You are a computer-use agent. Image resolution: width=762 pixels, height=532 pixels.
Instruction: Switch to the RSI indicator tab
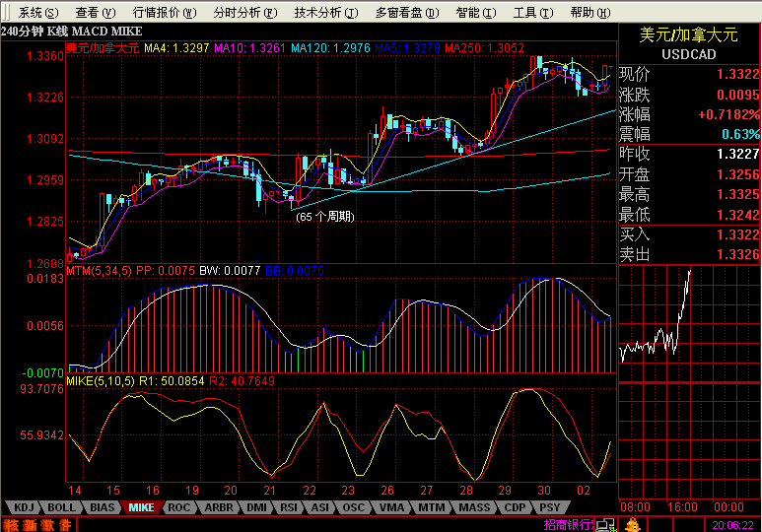289,507
